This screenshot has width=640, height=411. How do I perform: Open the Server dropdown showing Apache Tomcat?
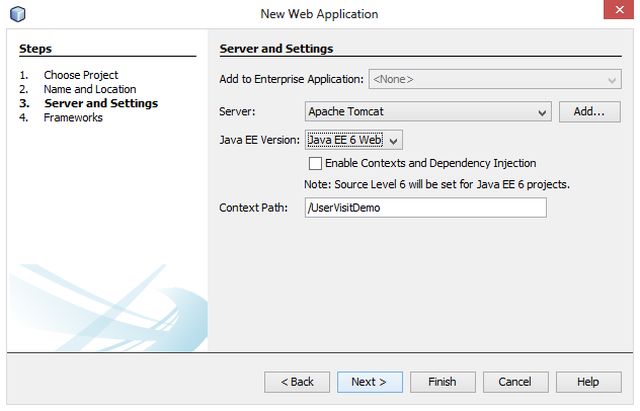tap(428, 112)
